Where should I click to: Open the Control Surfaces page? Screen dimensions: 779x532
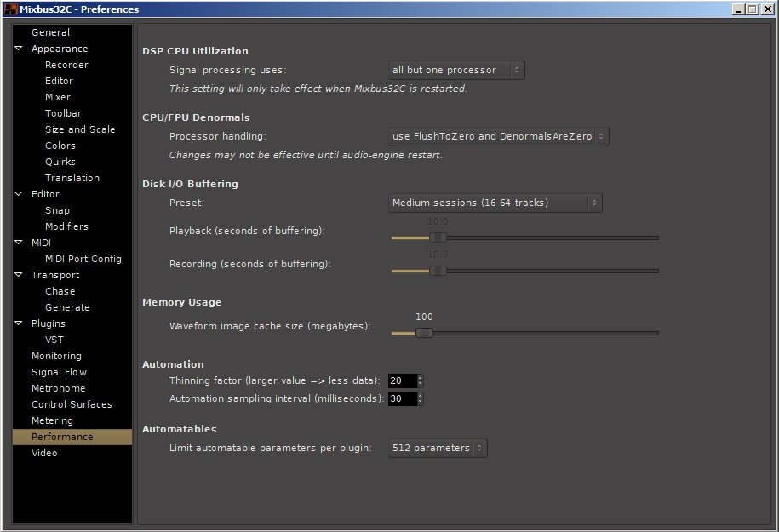(72, 404)
